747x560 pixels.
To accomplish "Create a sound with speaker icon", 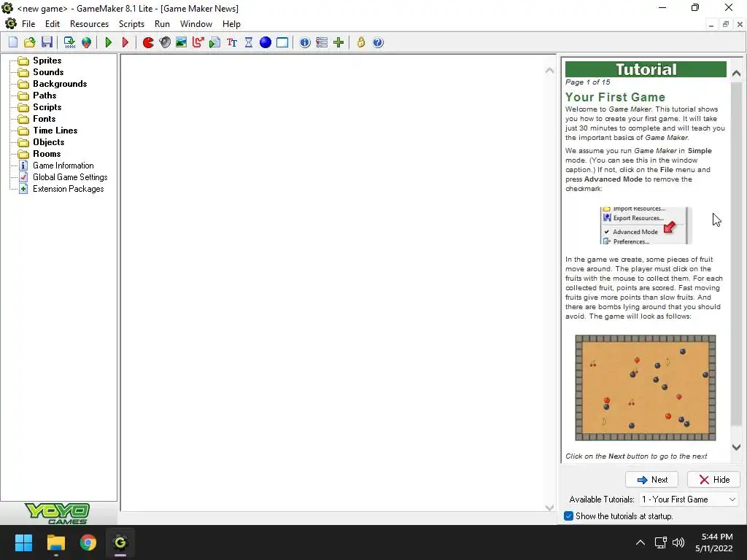I will pos(165,42).
